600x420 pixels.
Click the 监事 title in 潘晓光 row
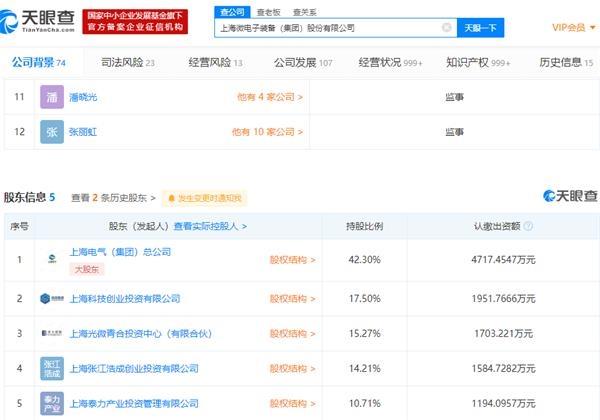coord(454,97)
